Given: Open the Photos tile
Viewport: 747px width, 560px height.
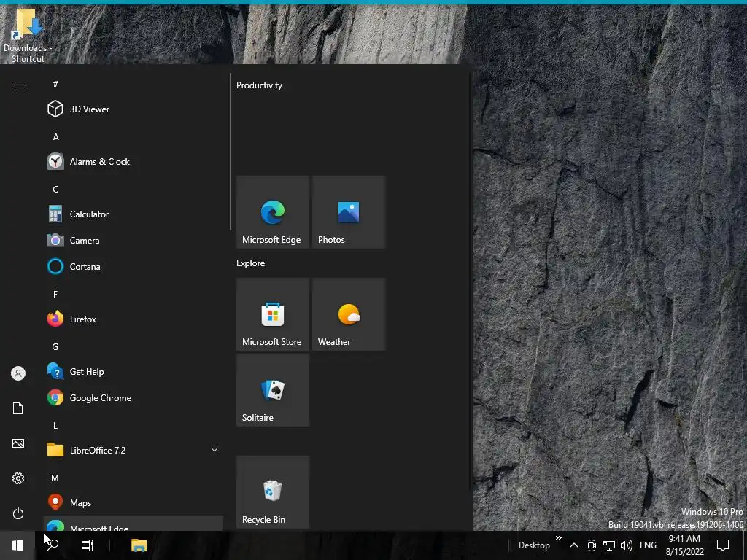Looking at the screenshot, I should 349,212.
